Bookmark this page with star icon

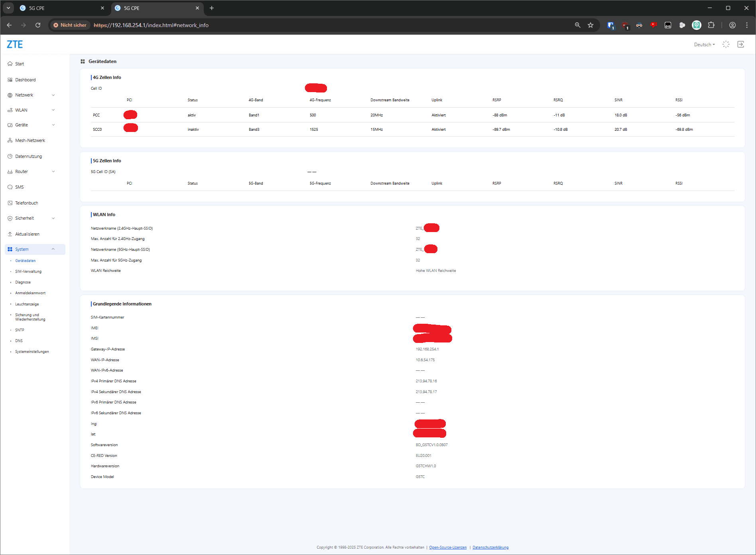[591, 25]
